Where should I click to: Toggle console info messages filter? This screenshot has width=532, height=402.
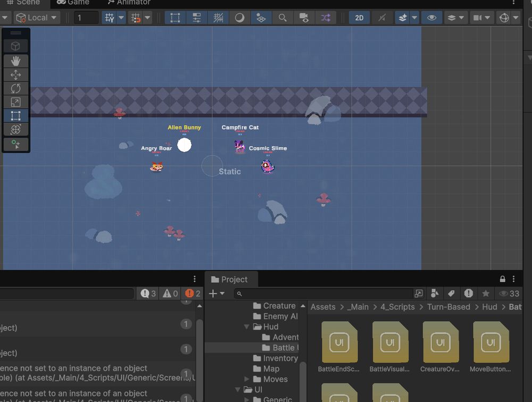click(x=148, y=294)
